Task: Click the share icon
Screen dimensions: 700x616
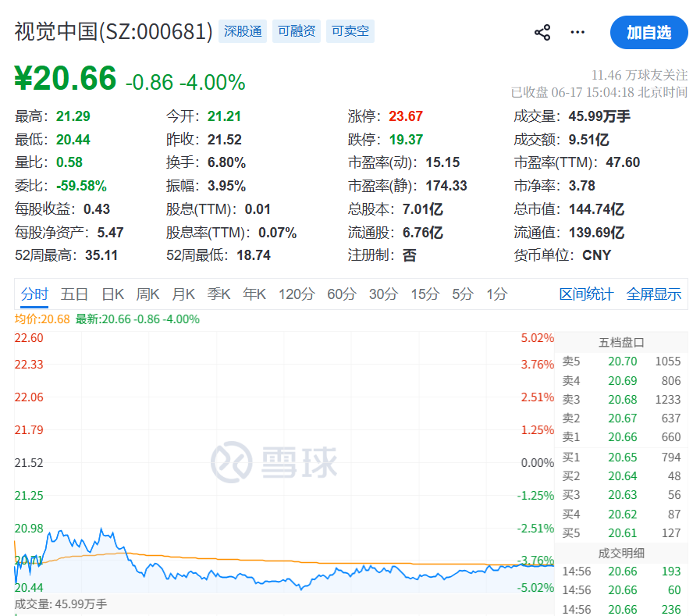Action: tap(542, 33)
